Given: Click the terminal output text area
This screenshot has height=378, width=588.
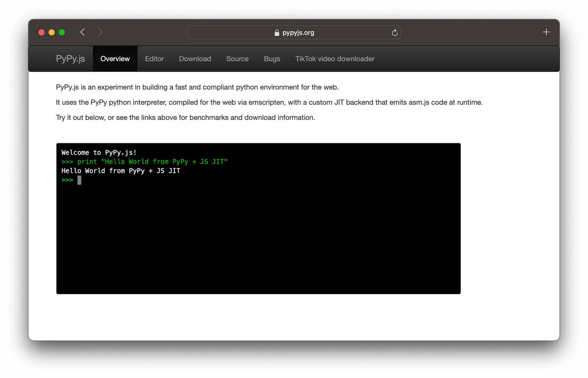Looking at the screenshot, I should coord(258,218).
